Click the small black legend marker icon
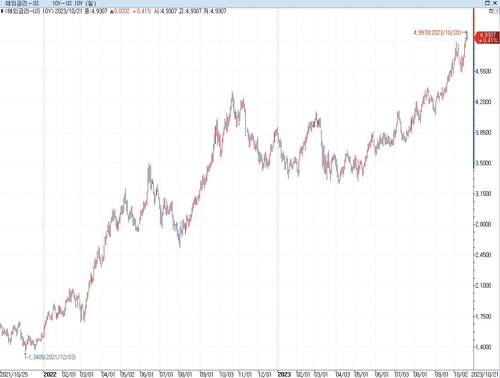Image resolution: width=500 pixels, height=378 pixels. click(x=2, y=11)
